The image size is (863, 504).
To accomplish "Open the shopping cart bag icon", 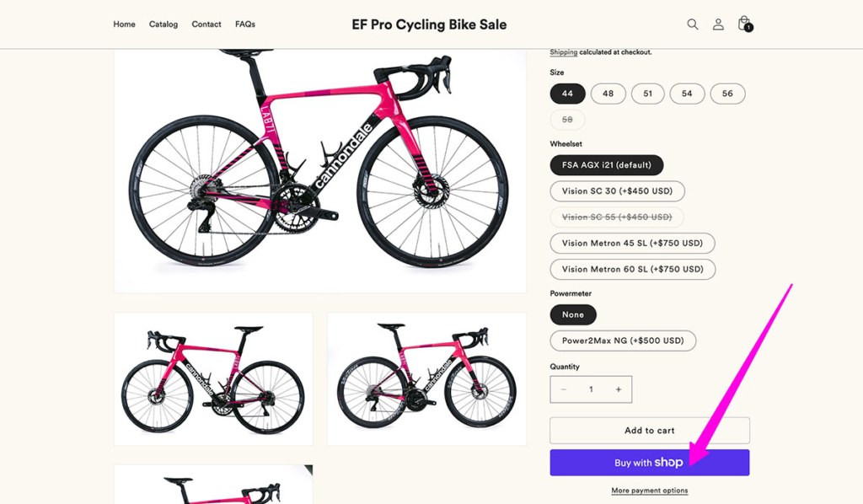I will 743,24.
